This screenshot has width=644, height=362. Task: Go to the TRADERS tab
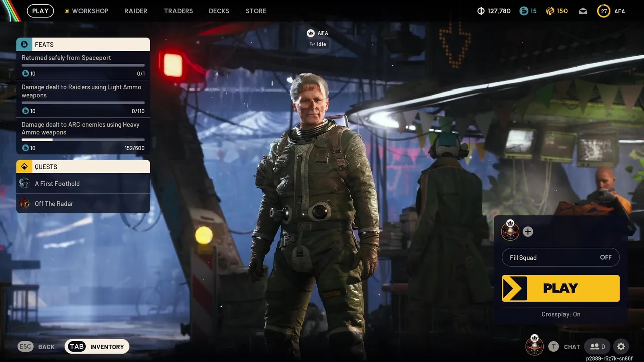pos(178,11)
